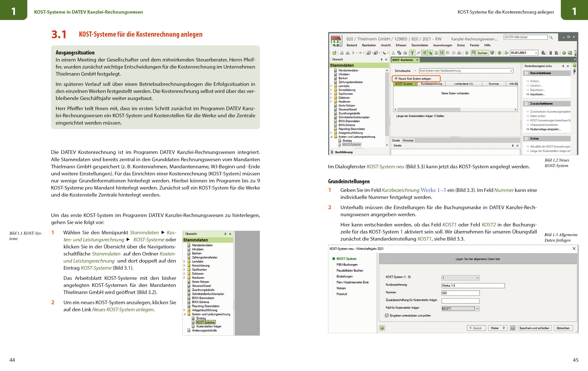Click green help icon in KOST-System neu dialog
Image resolution: width=588 pixels, height=371 pixels.
(x=382, y=328)
